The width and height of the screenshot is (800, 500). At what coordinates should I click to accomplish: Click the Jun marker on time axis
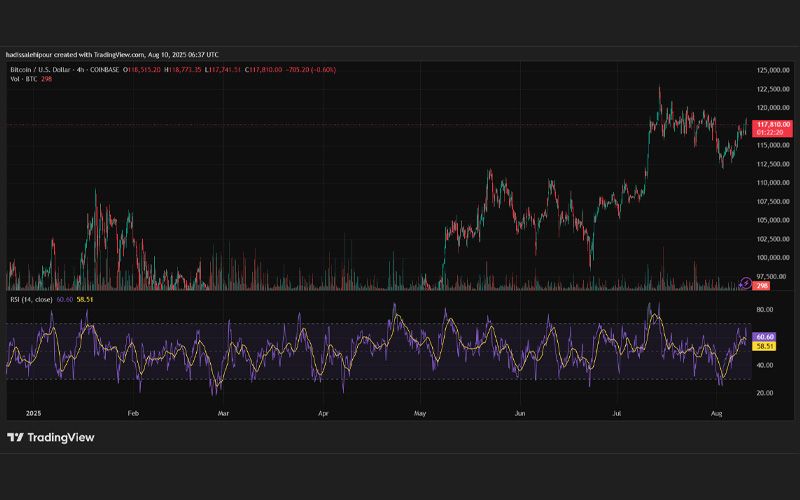point(519,413)
